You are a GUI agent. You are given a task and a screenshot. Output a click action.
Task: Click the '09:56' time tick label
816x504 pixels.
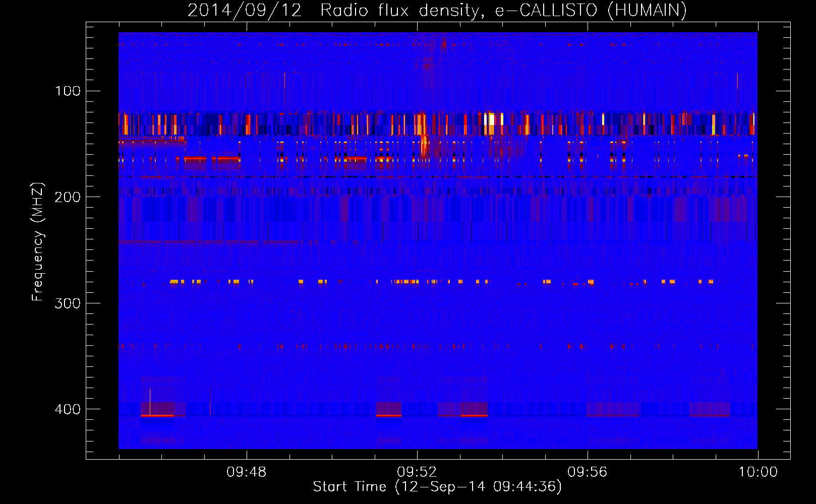[x=588, y=472]
